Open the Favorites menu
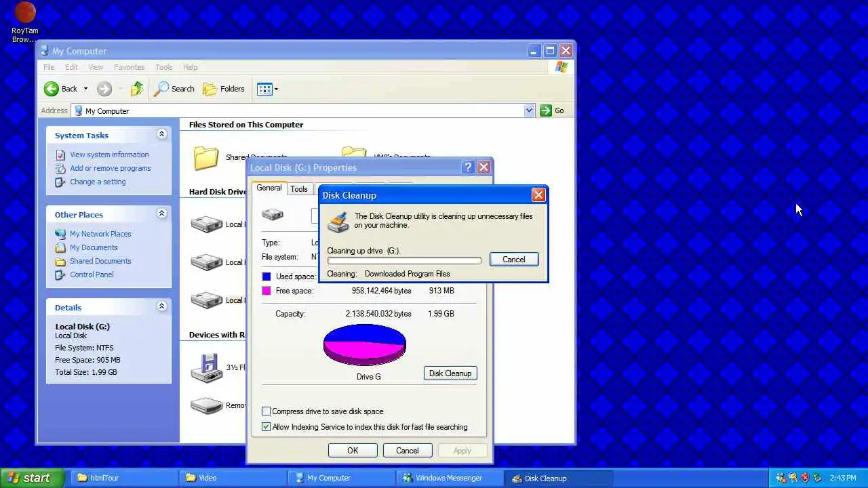Screen dimensions: 868x488 [x=129, y=67]
